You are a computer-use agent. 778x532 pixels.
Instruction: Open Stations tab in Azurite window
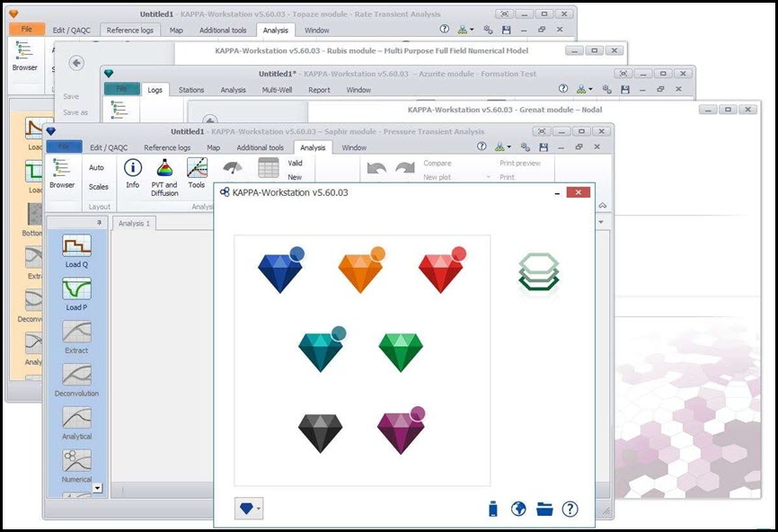[191, 91]
